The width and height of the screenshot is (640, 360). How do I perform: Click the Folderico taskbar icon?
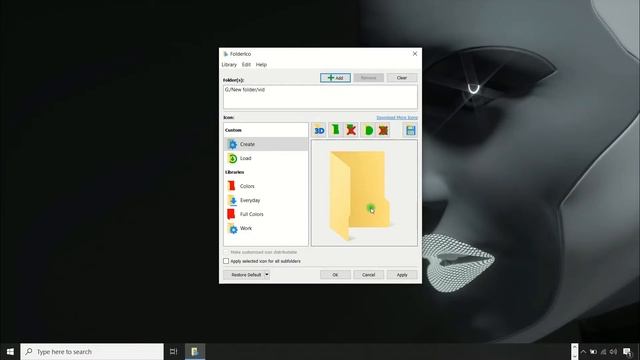tap(195, 351)
